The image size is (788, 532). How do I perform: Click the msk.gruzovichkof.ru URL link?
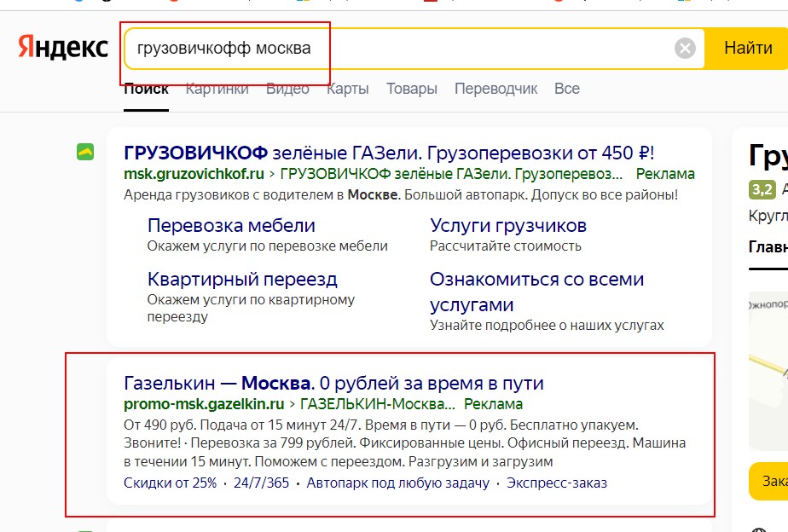[194, 174]
